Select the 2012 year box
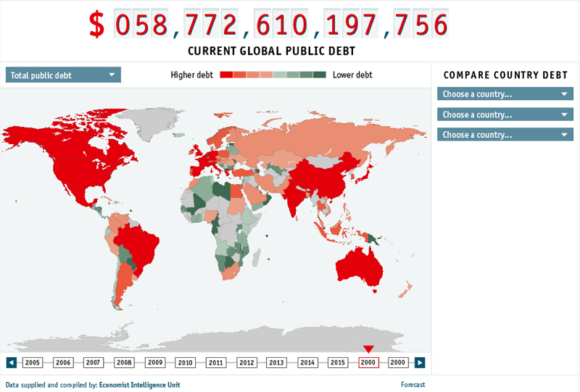580x392 pixels. (x=246, y=362)
